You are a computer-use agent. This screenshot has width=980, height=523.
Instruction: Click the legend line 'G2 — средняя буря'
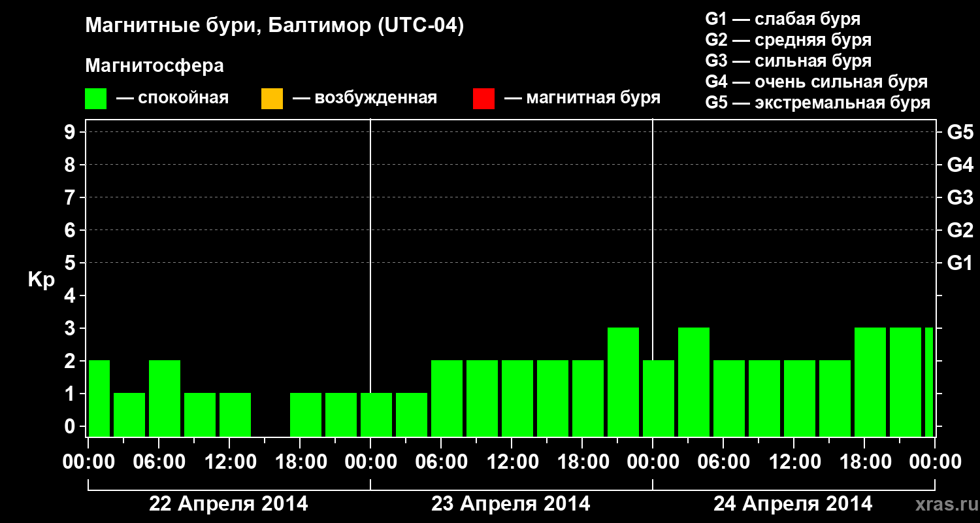[x=788, y=40]
